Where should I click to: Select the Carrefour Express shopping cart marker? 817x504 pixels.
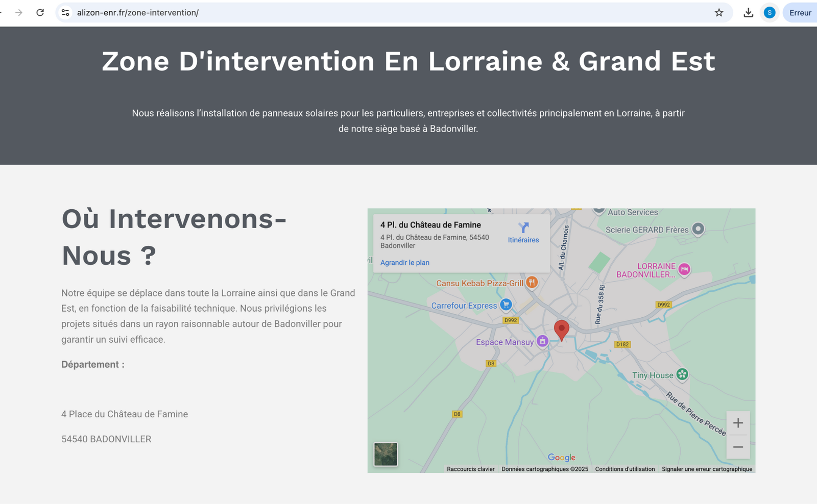[x=506, y=305]
